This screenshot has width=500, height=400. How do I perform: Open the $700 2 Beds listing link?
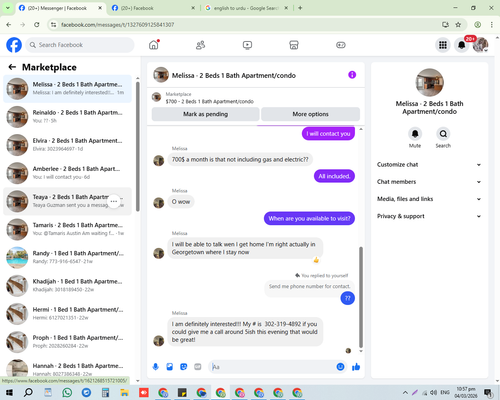point(210,101)
